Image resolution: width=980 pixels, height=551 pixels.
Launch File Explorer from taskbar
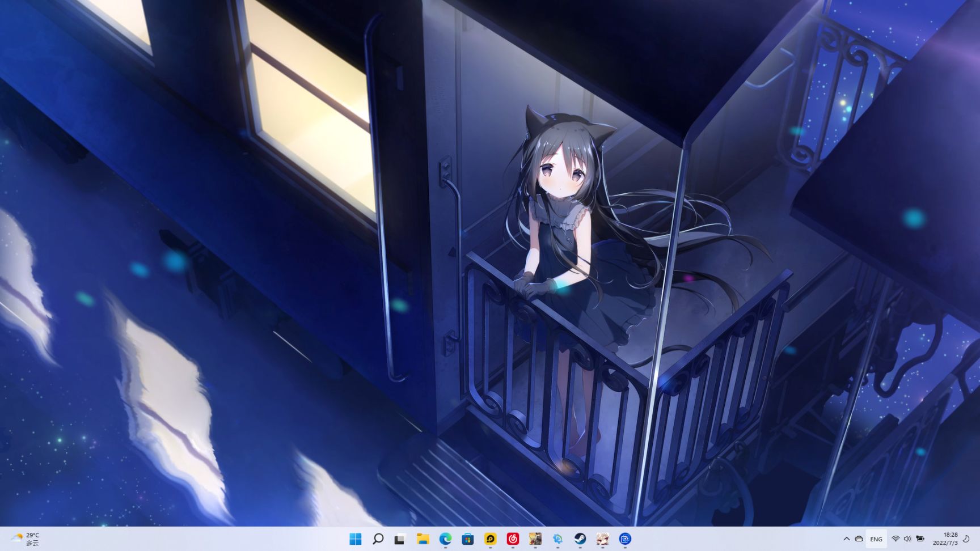(x=423, y=539)
